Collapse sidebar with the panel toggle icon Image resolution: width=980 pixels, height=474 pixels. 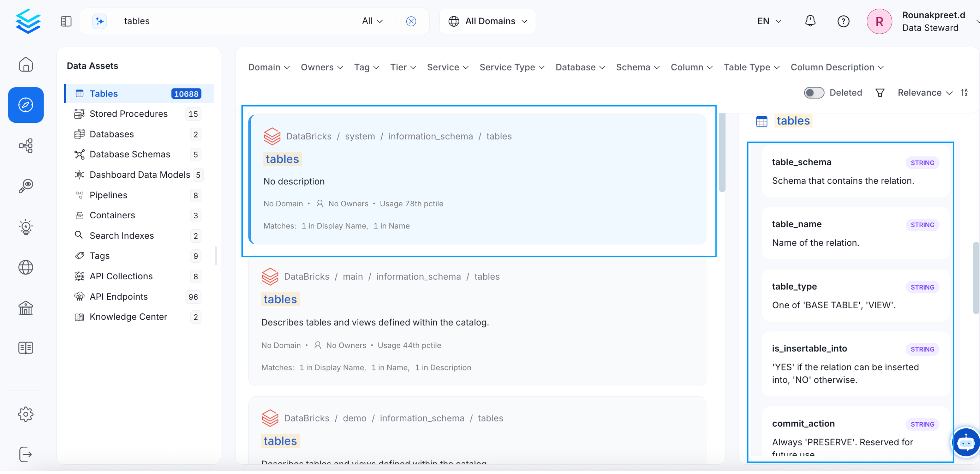click(66, 21)
